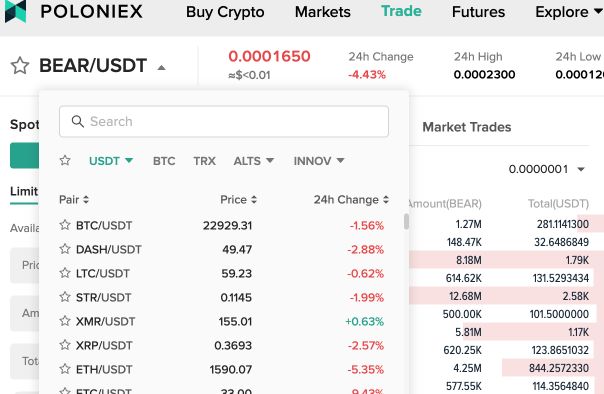The image size is (604, 394).
Task: Star the ETH/USDT pair
Action: [65, 369]
